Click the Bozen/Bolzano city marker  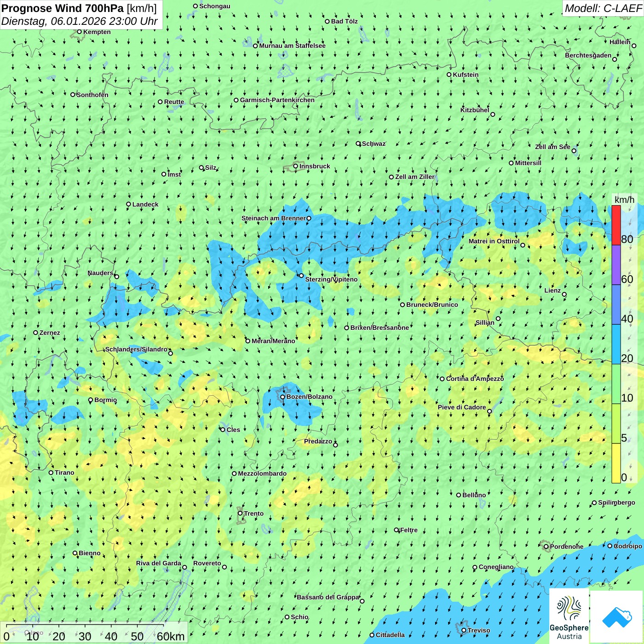[282, 397]
